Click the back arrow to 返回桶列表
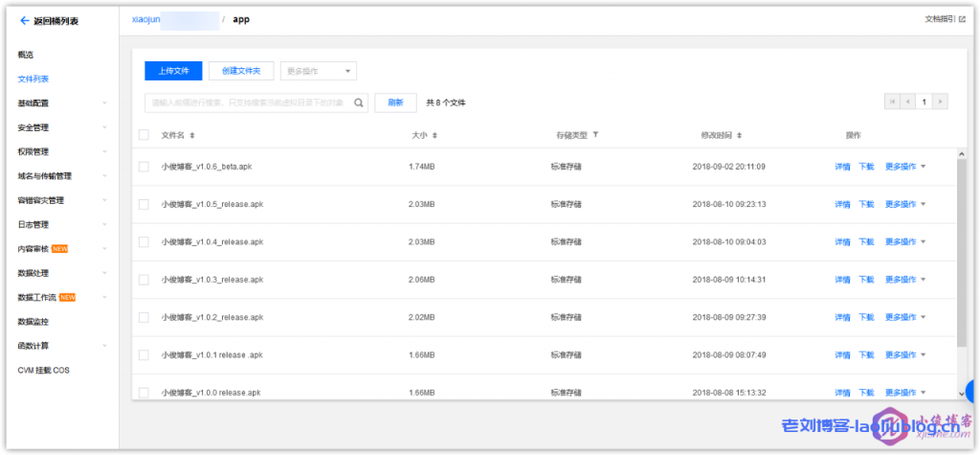This screenshot has height=455, width=980. coord(25,20)
